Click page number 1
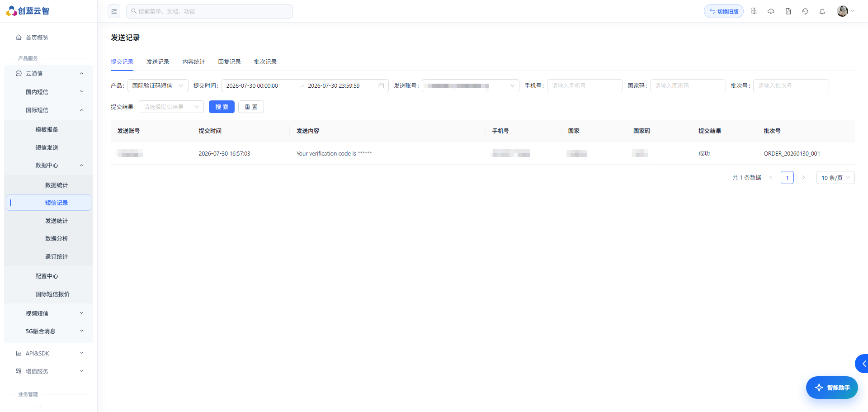868x412 pixels. point(787,178)
